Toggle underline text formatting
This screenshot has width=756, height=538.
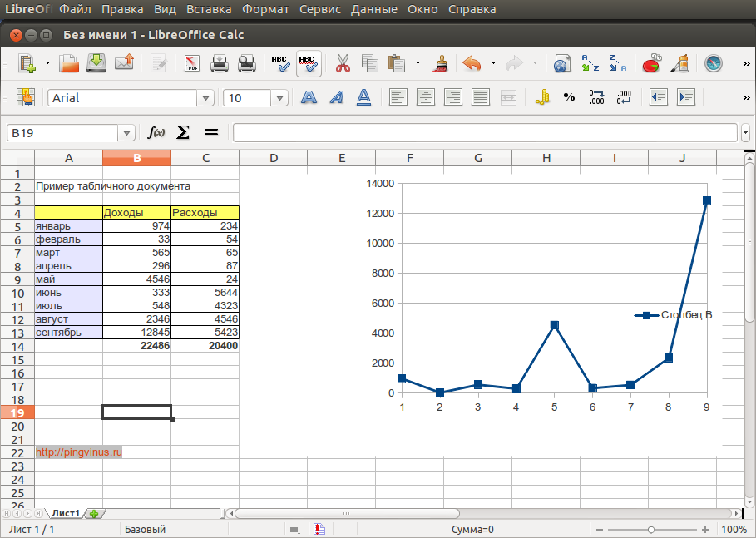(x=364, y=98)
